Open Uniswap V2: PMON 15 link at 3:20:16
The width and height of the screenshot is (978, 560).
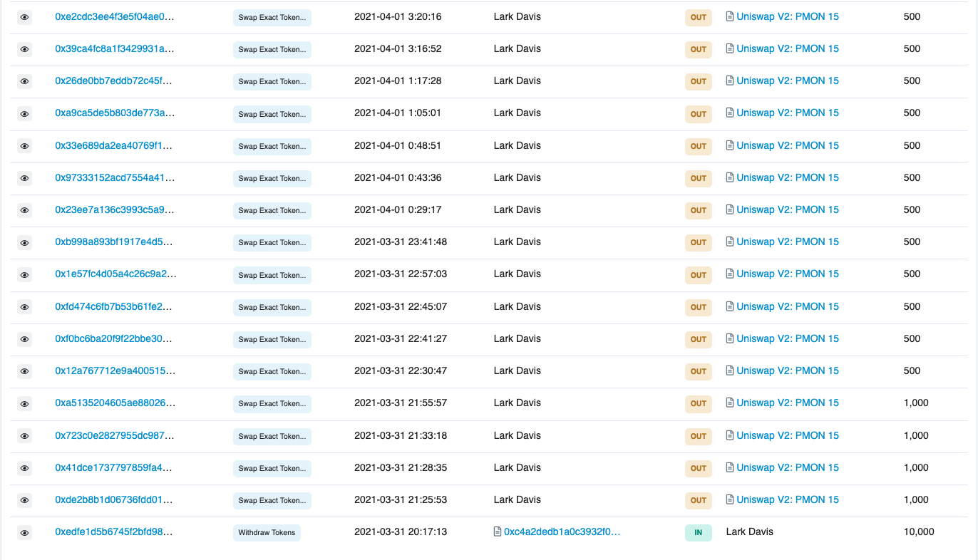[788, 16]
